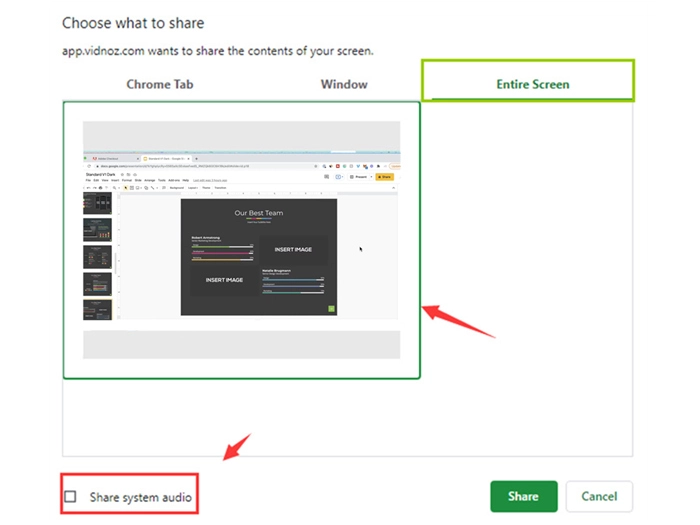Select the entire screen preview thumbnail
The height and width of the screenshot is (525, 700).
[x=241, y=240]
